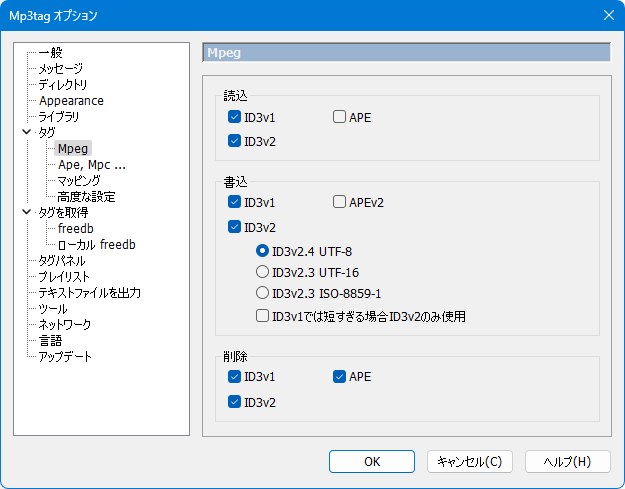Select 一般 in the options tree

tap(52, 53)
